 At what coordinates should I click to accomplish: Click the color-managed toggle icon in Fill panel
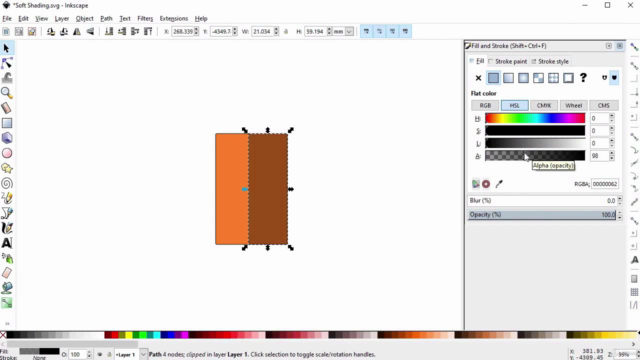click(x=476, y=184)
